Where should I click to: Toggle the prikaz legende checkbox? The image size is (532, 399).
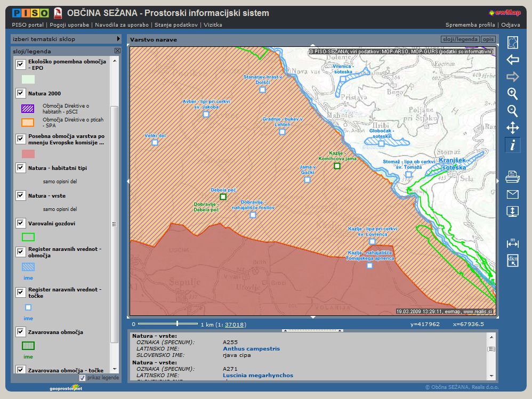(x=82, y=378)
